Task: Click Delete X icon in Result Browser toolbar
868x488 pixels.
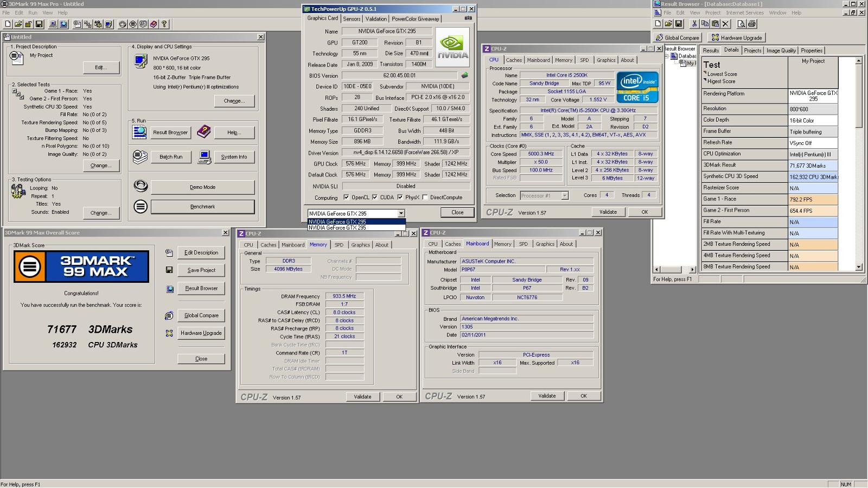Action: (726, 24)
